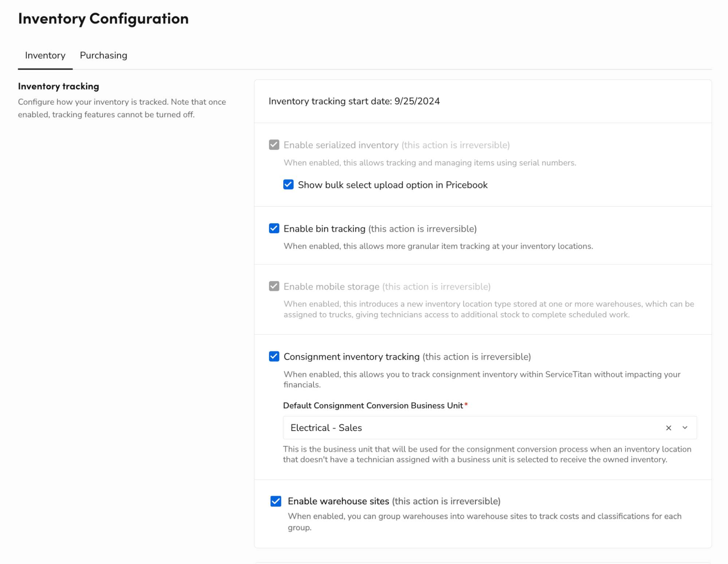Click the Inventory tracking section heading
The height and width of the screenshot is (564, 728).
click(x=59, y=86)
